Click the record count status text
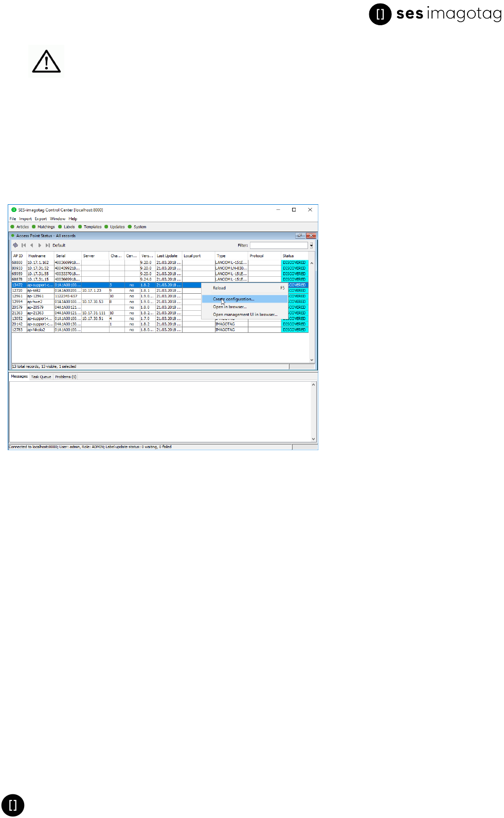 (x=44, y=367)
